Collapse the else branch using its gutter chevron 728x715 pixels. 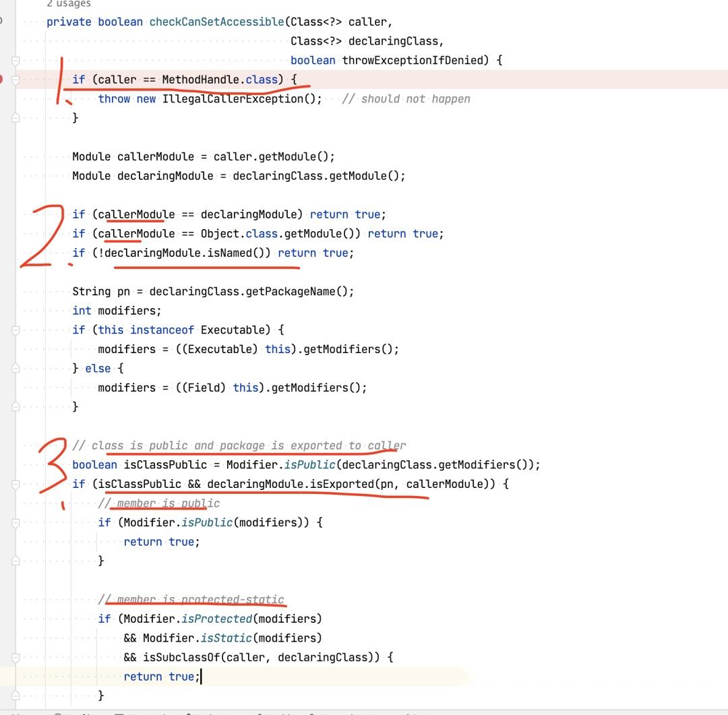pyautogui.click(x=15, y=368)
